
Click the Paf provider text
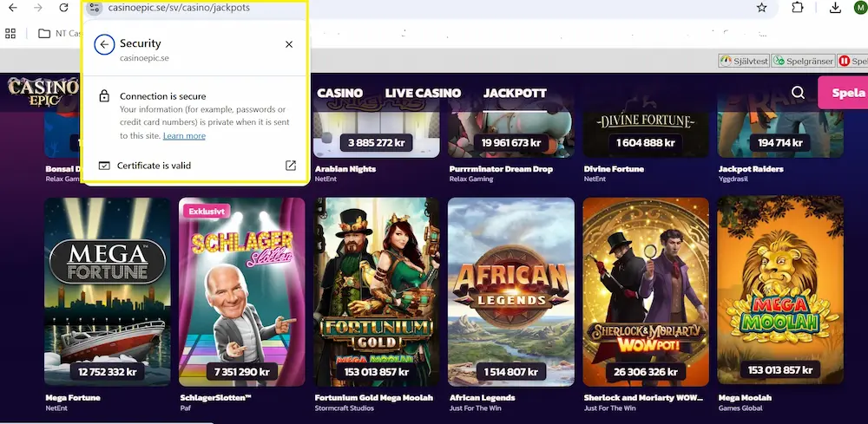pos(185,408)
